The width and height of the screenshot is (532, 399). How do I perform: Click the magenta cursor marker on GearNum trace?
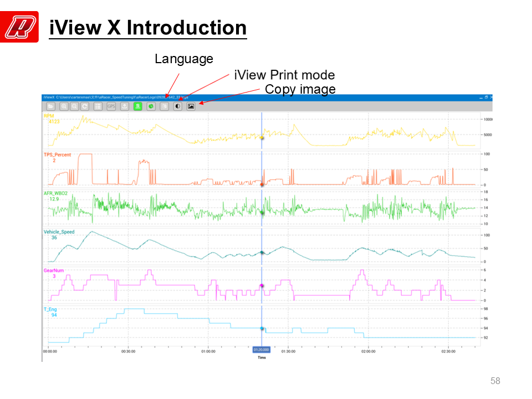point(262,286)
